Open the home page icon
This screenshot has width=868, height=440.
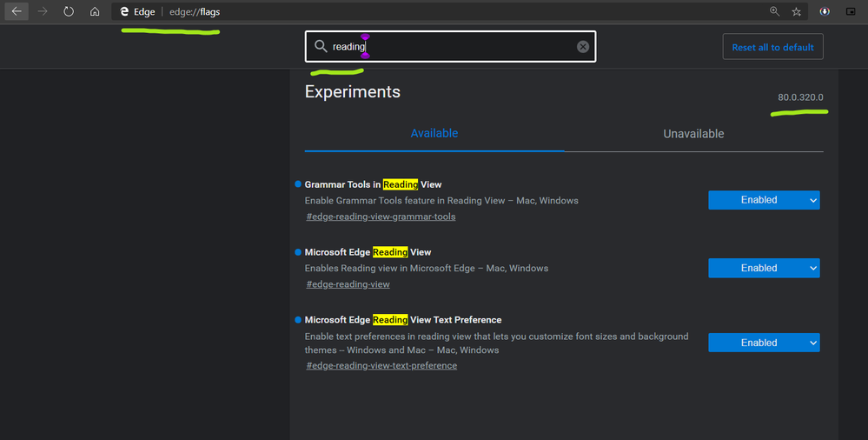click(95, 11)
